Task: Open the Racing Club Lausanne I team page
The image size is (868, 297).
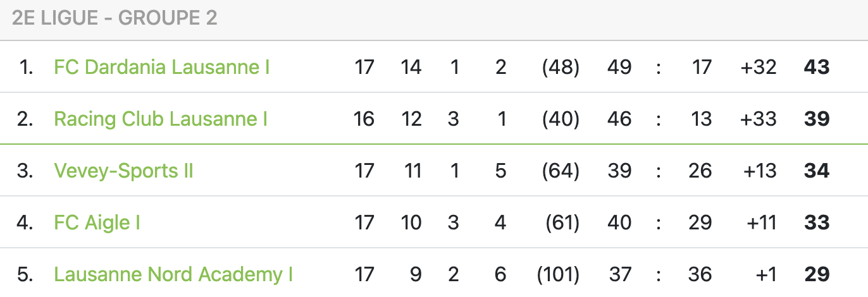Action: tap(161, 119)
